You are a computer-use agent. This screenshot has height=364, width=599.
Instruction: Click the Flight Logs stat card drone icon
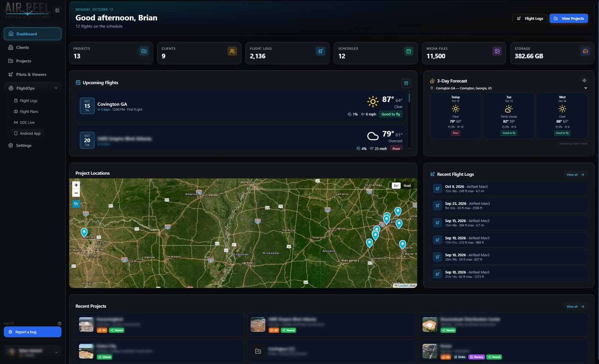(x=320, y=51)
